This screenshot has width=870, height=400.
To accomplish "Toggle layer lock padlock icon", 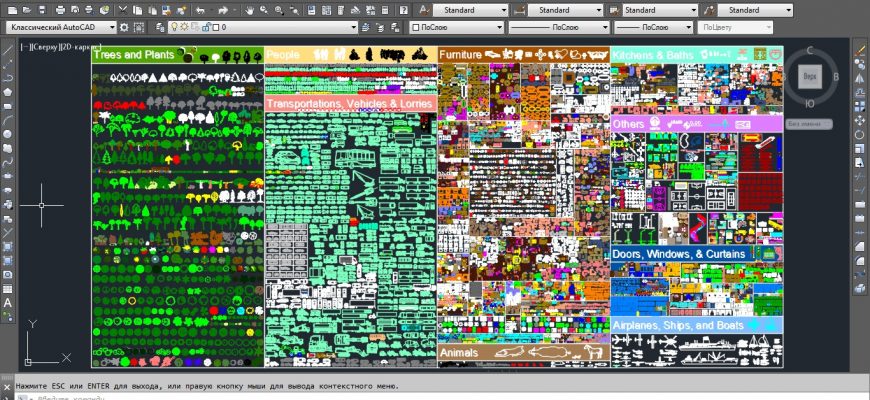I will coord(205,27).
